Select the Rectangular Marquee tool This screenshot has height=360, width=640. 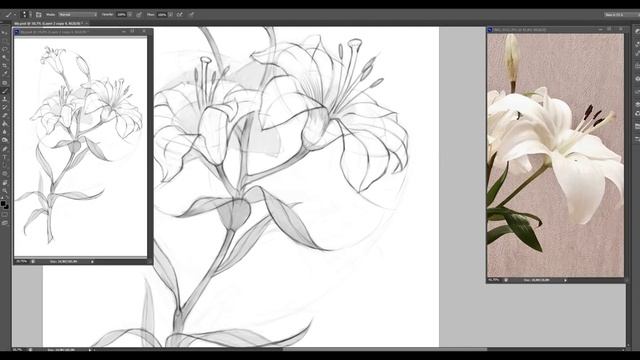coord(4,41)
